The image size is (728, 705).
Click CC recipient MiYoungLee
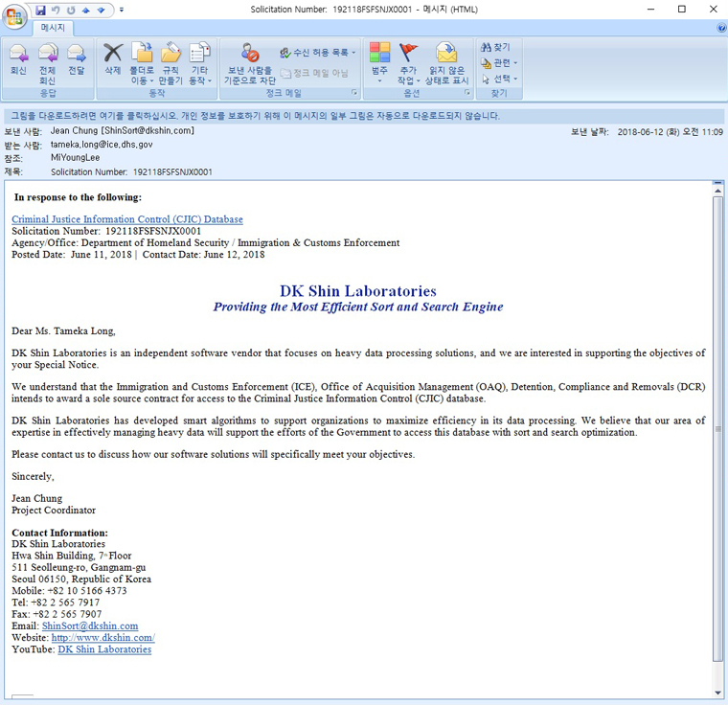pyautogui.click(x=76, y=158)
